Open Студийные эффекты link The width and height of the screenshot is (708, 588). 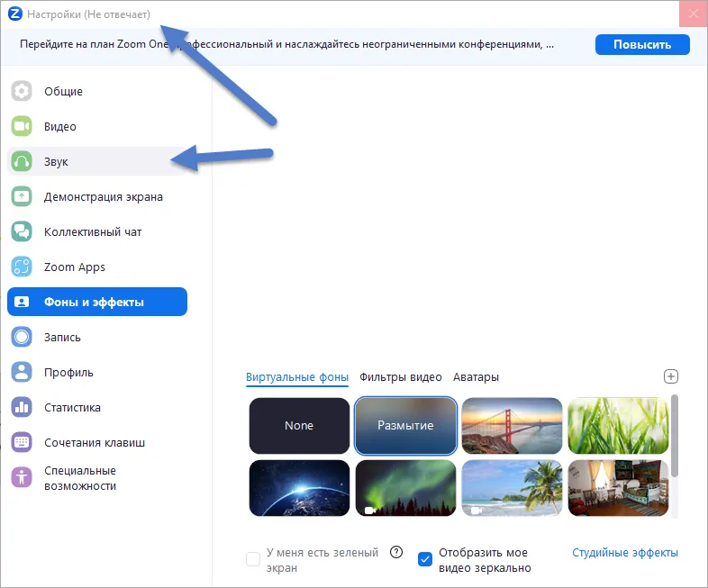click(x=625, y=553)
